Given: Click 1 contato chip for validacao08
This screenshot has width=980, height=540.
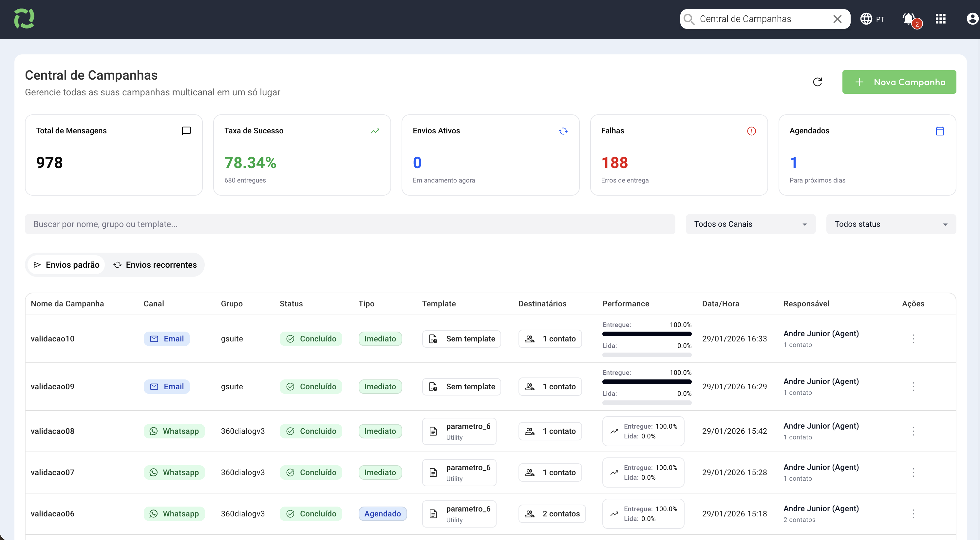Looking at the screenshot, I should (550, 431).
